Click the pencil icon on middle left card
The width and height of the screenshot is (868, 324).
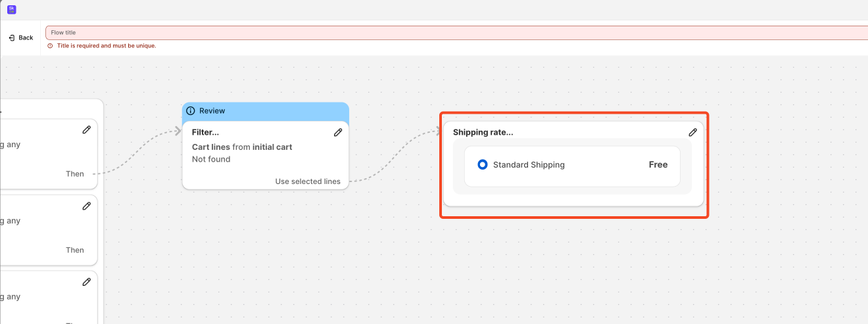[86, 206]
